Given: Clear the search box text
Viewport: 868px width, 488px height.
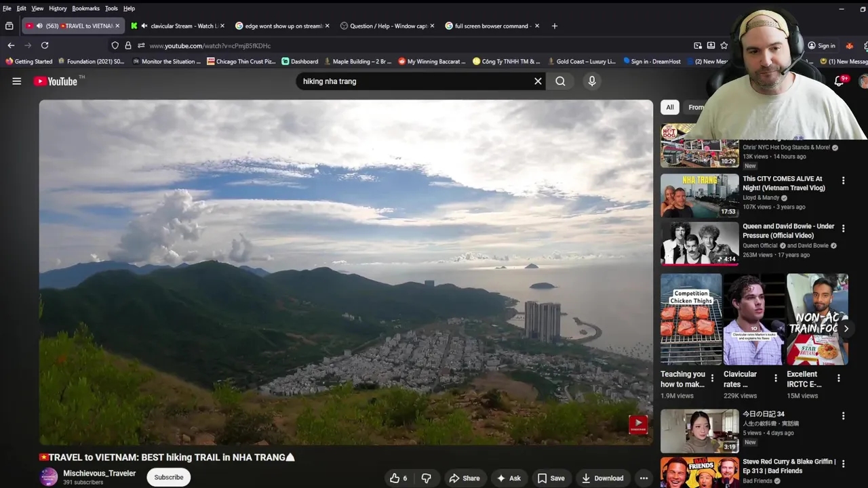Looking at the screenshot, I should pyautogui.click(x=538, y=81).
